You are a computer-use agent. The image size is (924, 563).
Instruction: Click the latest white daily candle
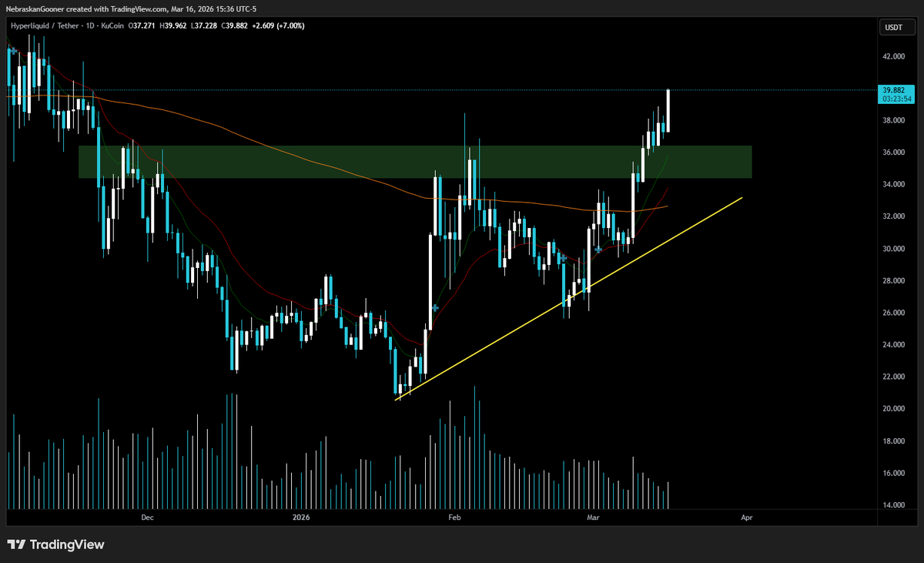[668, 110]
